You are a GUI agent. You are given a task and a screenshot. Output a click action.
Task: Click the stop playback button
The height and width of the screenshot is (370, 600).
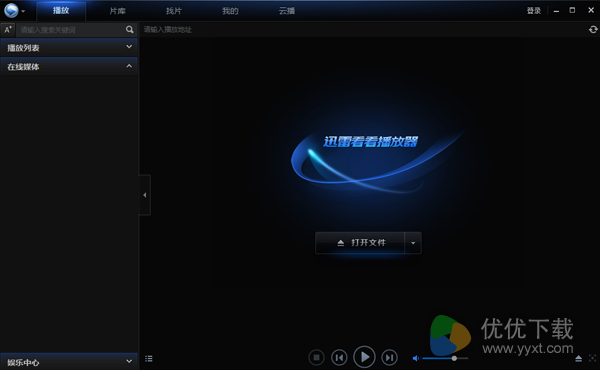pyautogui.click(x=316, y=358)
